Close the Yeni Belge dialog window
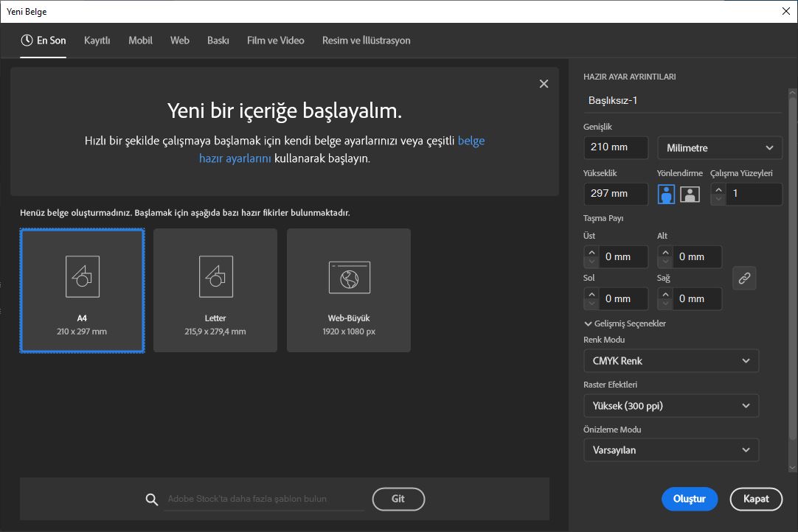Image resolution: width=798 pixels, height=532 pixels. 785,11
